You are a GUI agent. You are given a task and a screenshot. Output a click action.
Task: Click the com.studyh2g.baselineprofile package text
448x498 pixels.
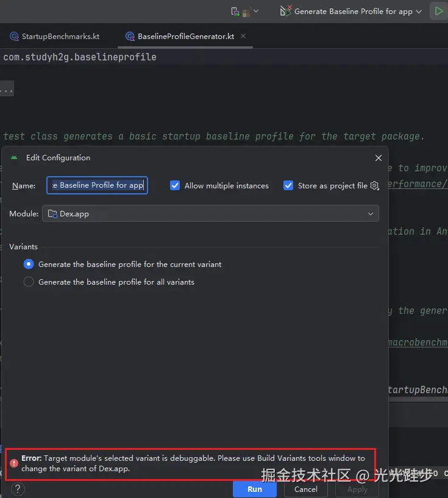click(80, 57)
